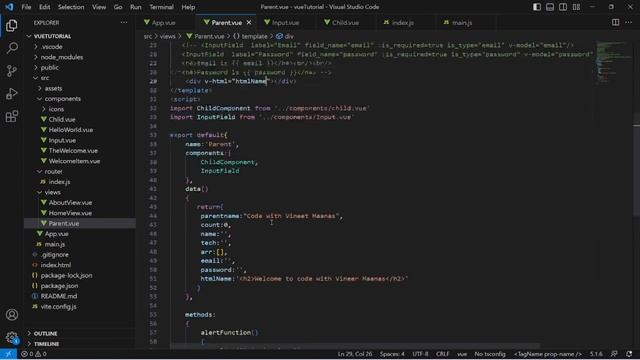Close the Parent.vue tab
This screenshot has height=360, width=640.
pos(249,22)
